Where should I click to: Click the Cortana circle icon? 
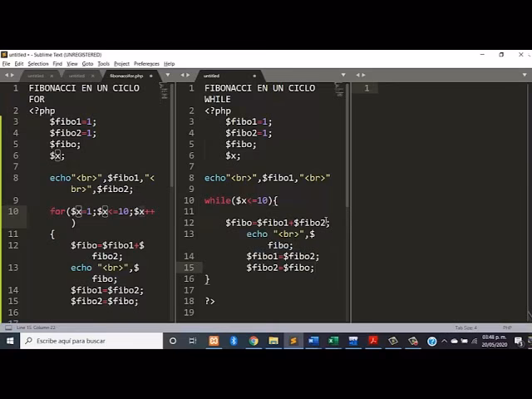tap(173, 341)
